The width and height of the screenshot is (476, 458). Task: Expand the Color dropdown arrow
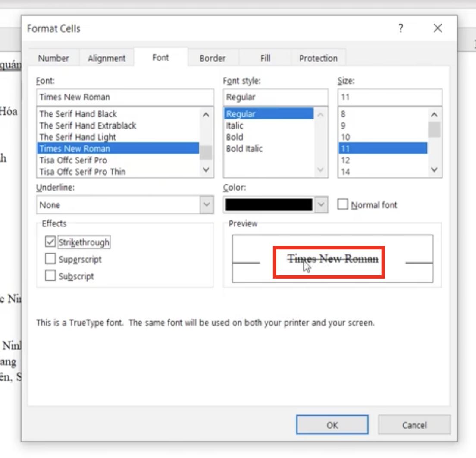tap(321, 204)
